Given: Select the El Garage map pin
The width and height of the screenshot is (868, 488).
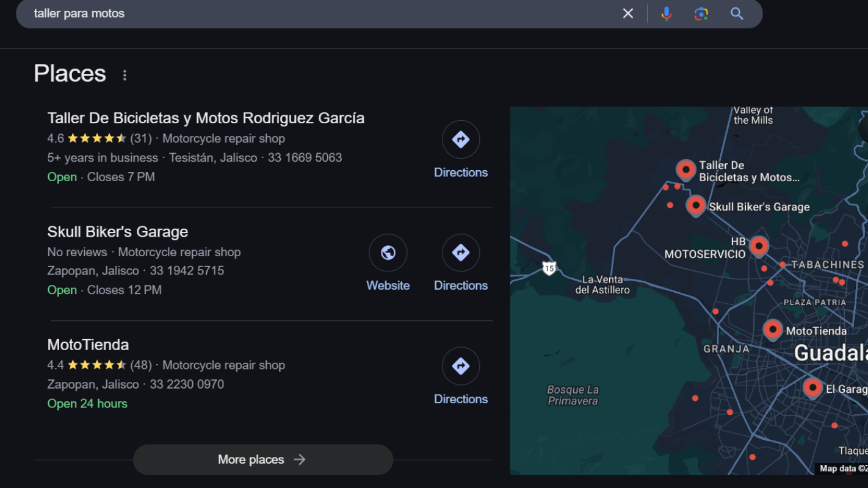Looking at the screenshot, I should [x=812, y=387].
